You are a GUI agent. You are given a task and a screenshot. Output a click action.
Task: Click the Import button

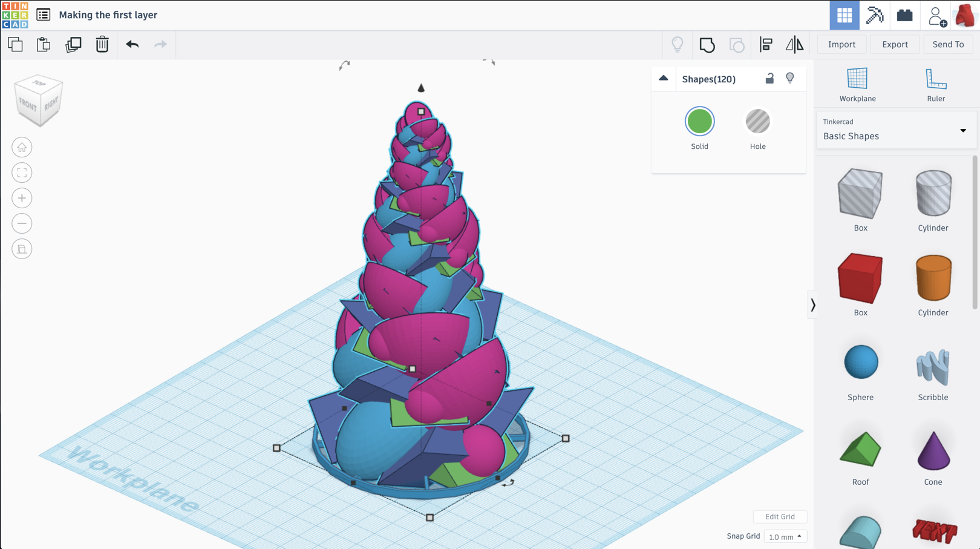point(841,44)
